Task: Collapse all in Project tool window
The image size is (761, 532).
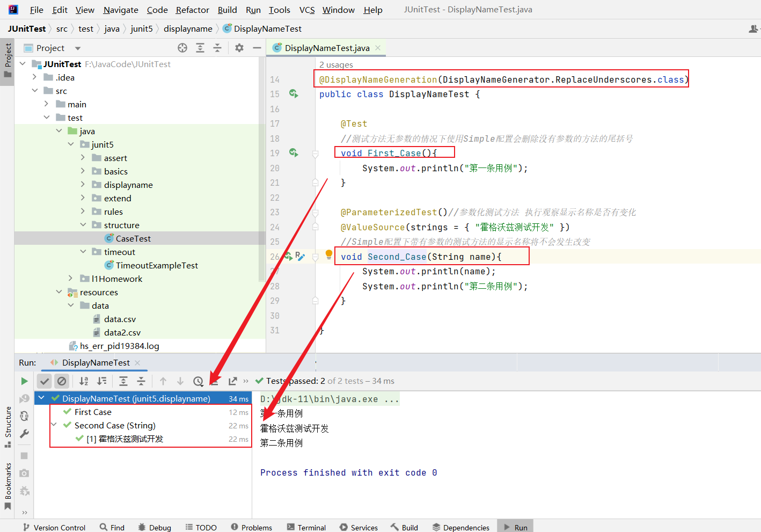Action: tap(217, 48)
